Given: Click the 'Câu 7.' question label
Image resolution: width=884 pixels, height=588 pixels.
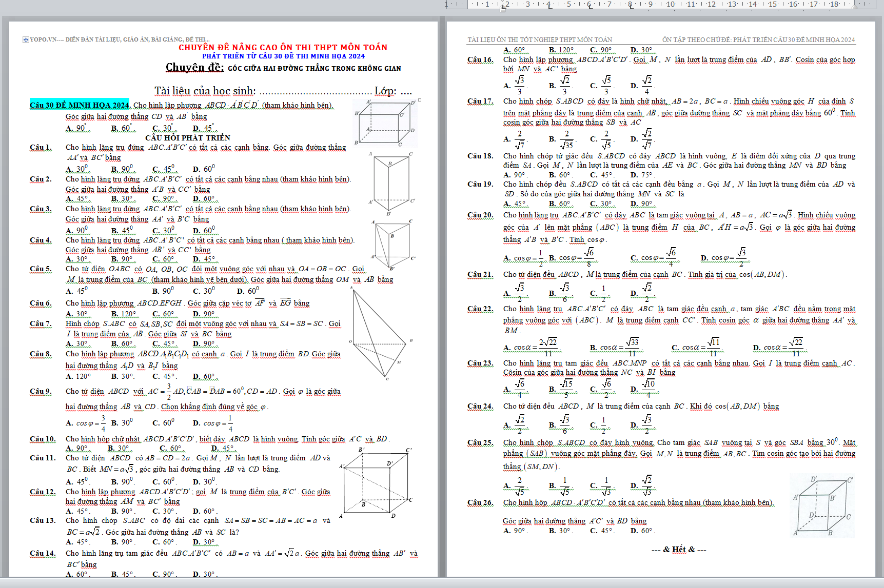Looking at the screenshot, I should tap(41, 324).
